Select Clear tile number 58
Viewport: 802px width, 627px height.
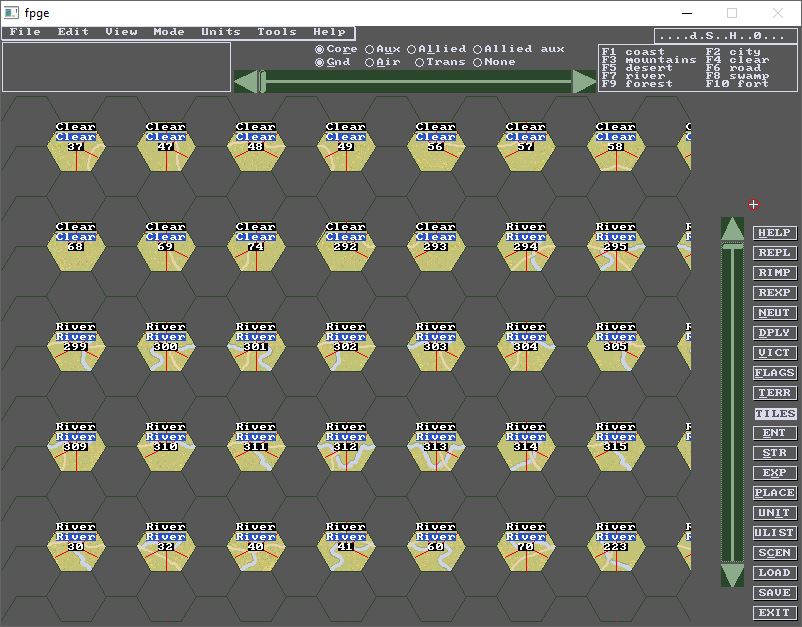click(x=616, y=147)
